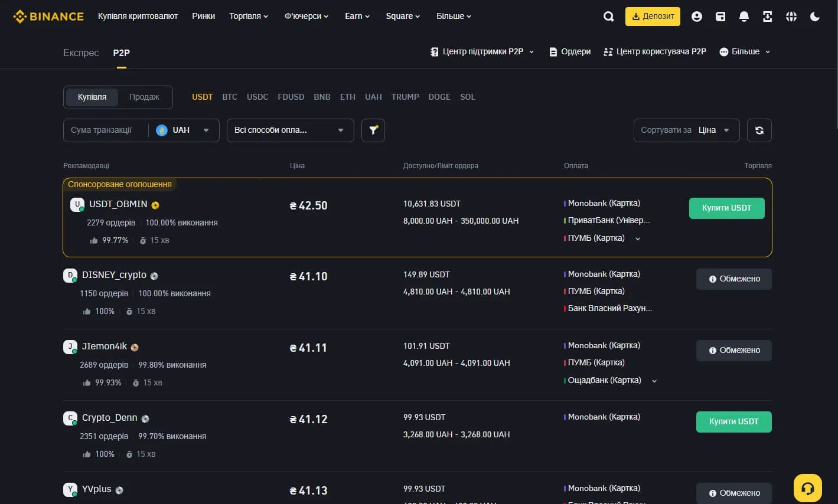
Task: Open P2P Більше dropdown with dots icon
Action: 745,52
